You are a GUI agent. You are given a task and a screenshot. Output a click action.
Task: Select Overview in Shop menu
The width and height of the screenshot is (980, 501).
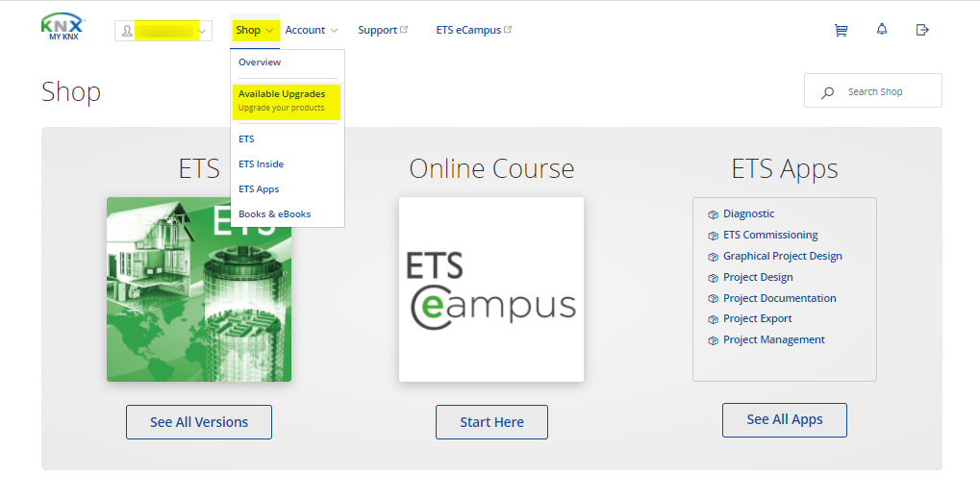[260, 62]
